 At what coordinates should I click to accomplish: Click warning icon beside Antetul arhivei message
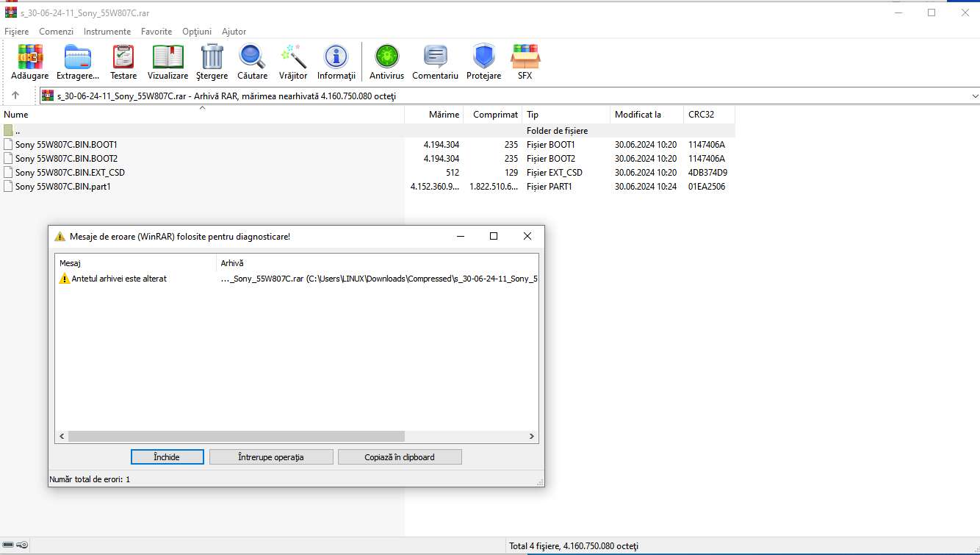[65, 279]
